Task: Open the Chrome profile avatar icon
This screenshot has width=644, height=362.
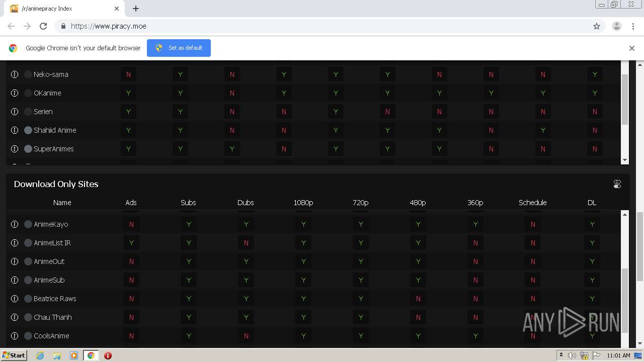Action: 617,26
